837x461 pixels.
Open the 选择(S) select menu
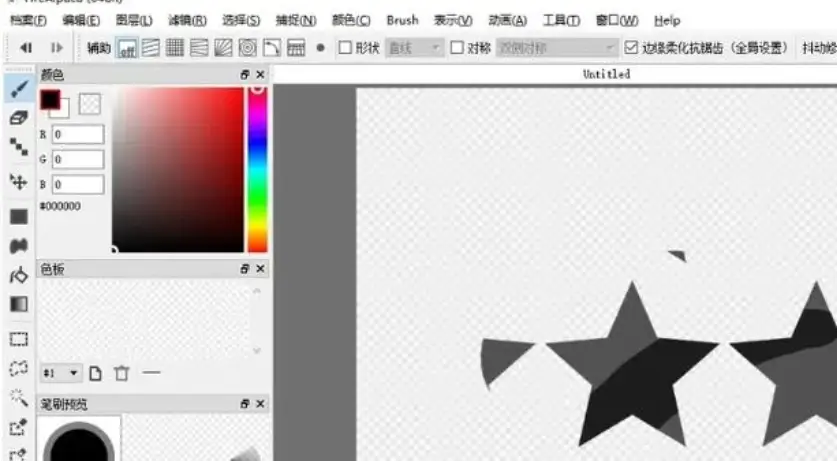click(x=241, y=21)
